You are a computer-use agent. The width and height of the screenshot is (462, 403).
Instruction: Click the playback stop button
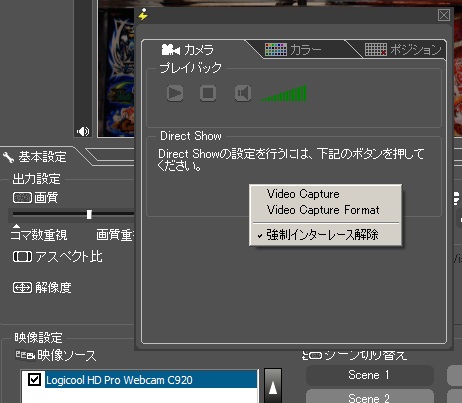(x=208, y=93)
